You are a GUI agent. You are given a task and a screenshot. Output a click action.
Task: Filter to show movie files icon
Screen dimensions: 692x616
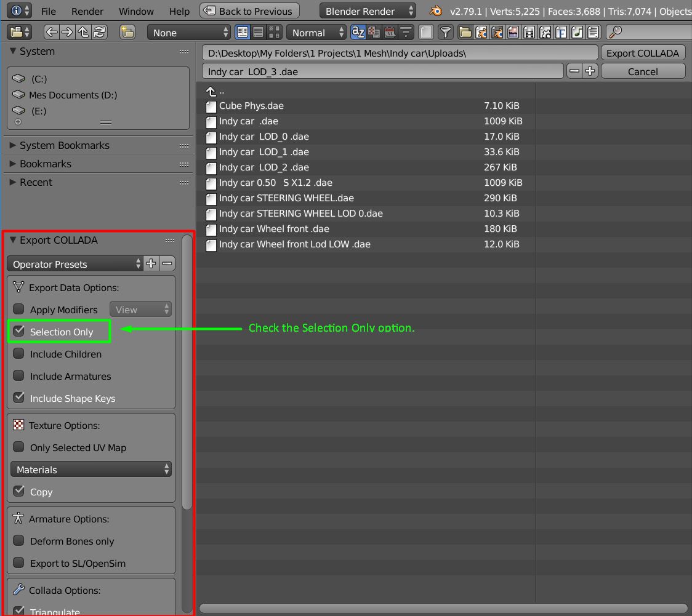click(x=529, y=32)
